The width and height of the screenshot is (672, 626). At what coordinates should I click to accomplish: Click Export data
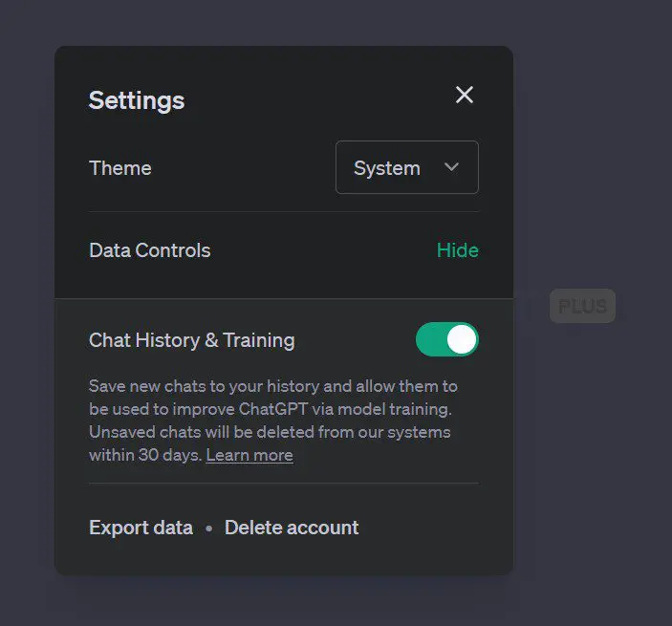(141, 528)
